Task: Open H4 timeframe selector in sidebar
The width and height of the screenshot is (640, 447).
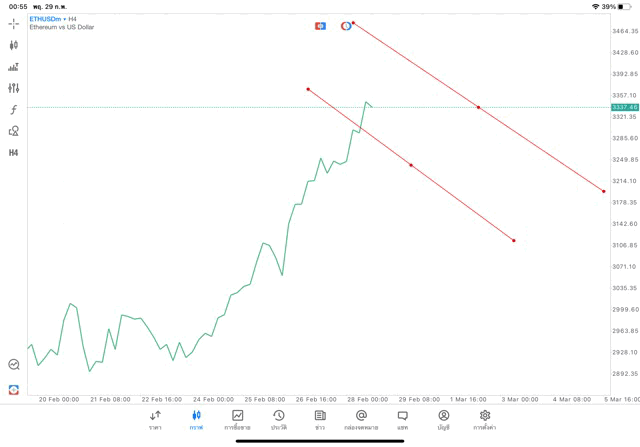Action: point(14,153)
